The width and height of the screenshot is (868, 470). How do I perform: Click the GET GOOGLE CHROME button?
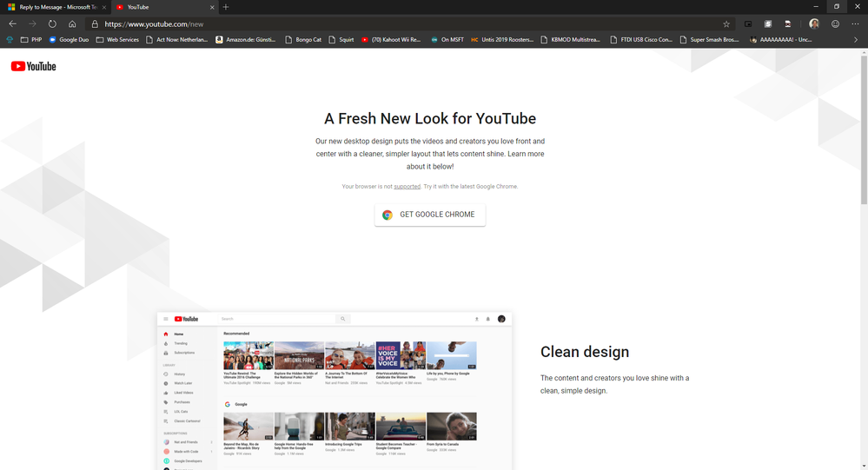point(430,215)
